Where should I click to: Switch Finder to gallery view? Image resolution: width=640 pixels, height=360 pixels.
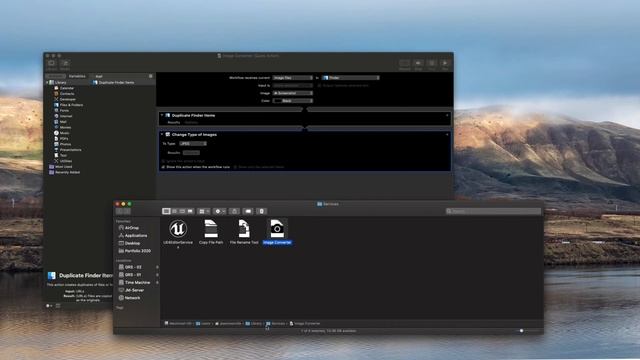pos(190,211)
